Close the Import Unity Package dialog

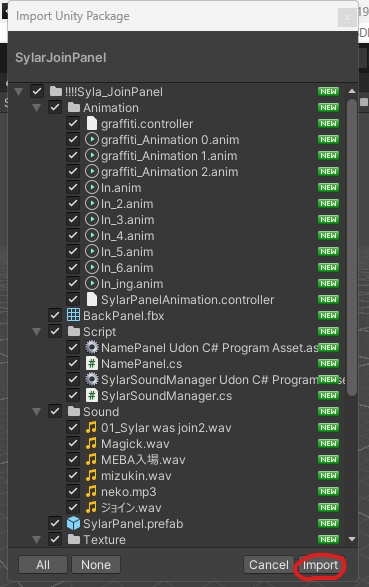tap(347, 17)
